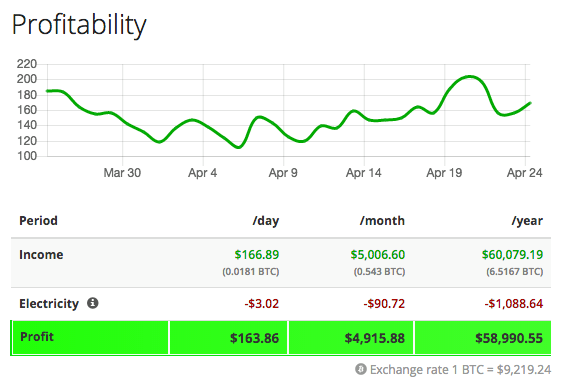Click the Profitability heading

click(x=79, y=25)
